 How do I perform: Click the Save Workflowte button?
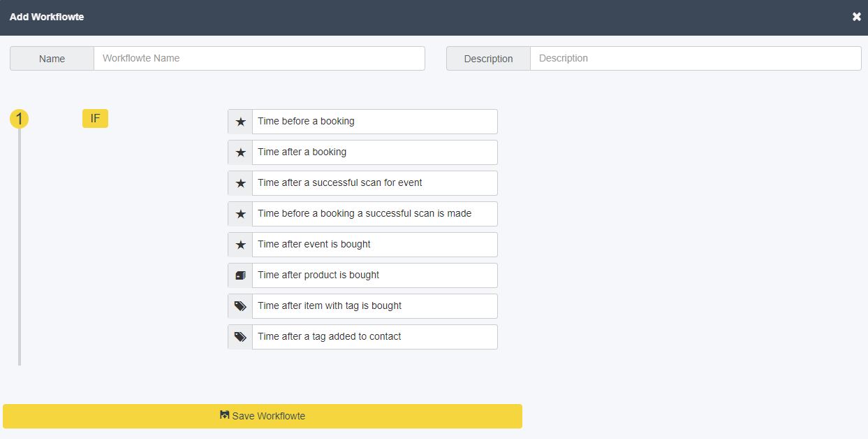263,416
